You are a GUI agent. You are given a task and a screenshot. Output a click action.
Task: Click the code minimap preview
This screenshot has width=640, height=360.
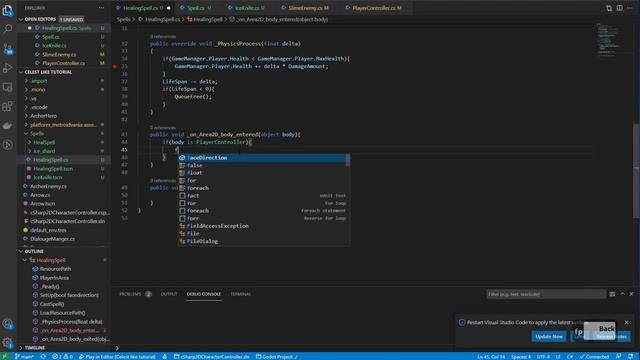point(610,41)
